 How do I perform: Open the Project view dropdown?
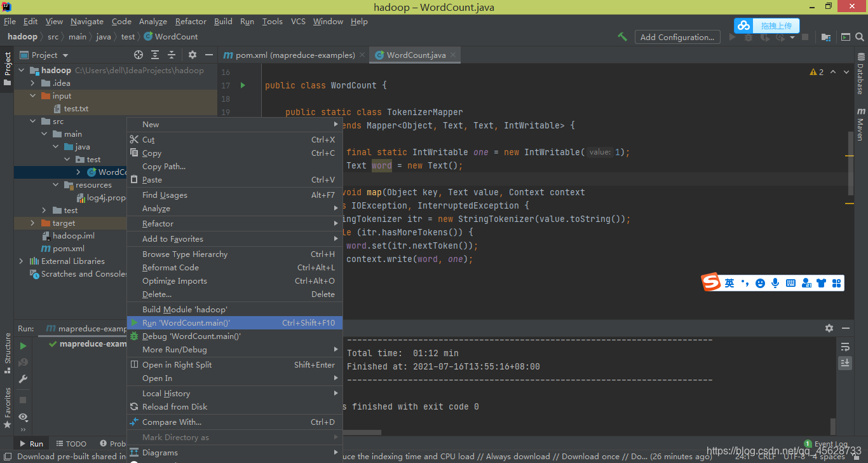44,55
